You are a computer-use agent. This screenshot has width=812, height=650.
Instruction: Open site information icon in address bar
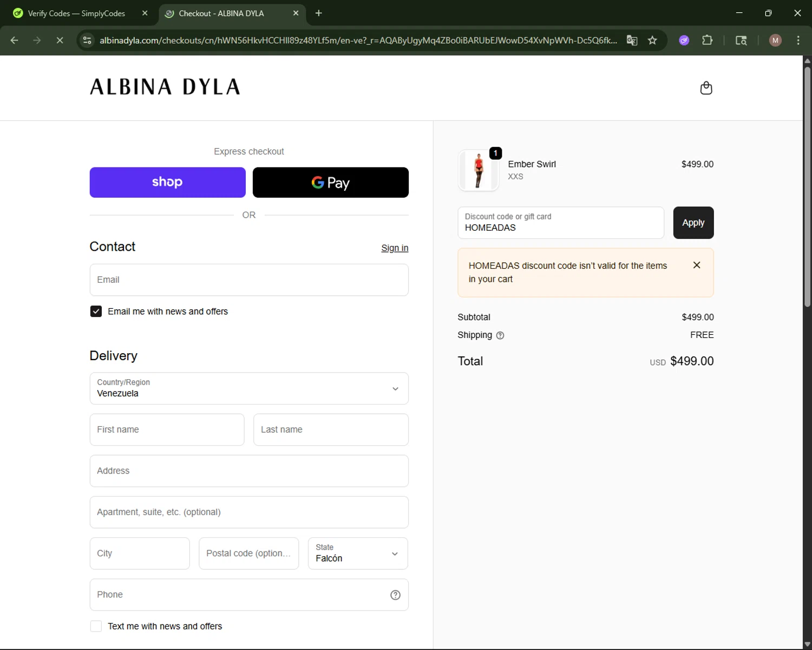87,40
